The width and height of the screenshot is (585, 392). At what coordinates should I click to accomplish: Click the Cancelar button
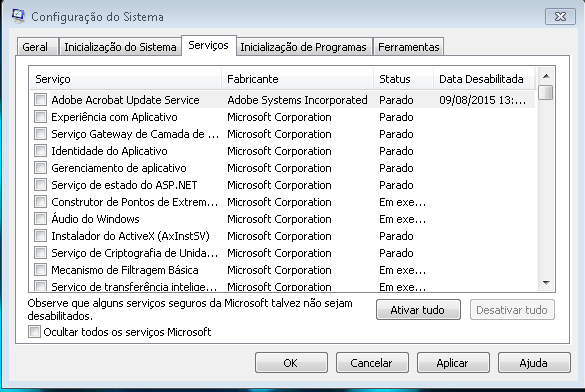click(372, 363)
